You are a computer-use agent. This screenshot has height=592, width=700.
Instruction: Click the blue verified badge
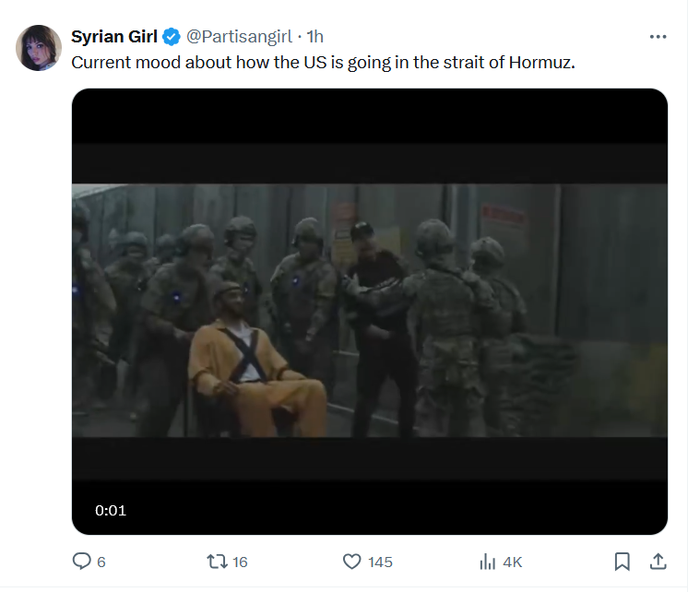[x=172, y=37]
